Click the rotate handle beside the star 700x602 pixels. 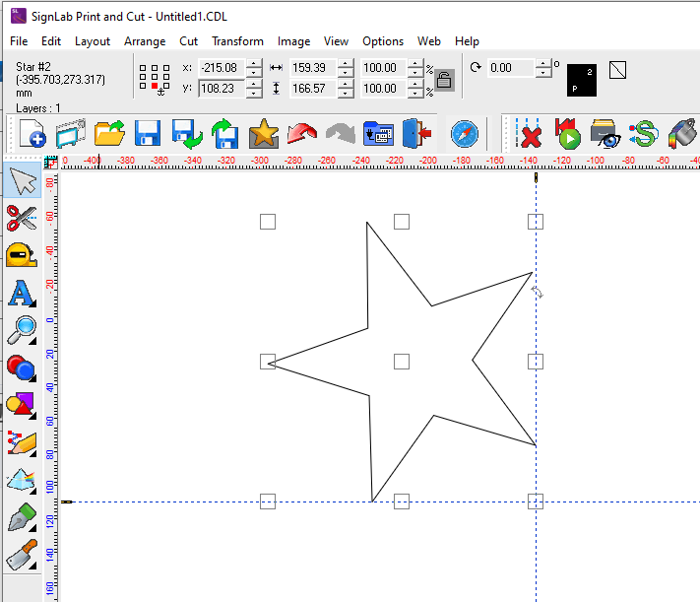pyautogui.click(x=537, y=292)
